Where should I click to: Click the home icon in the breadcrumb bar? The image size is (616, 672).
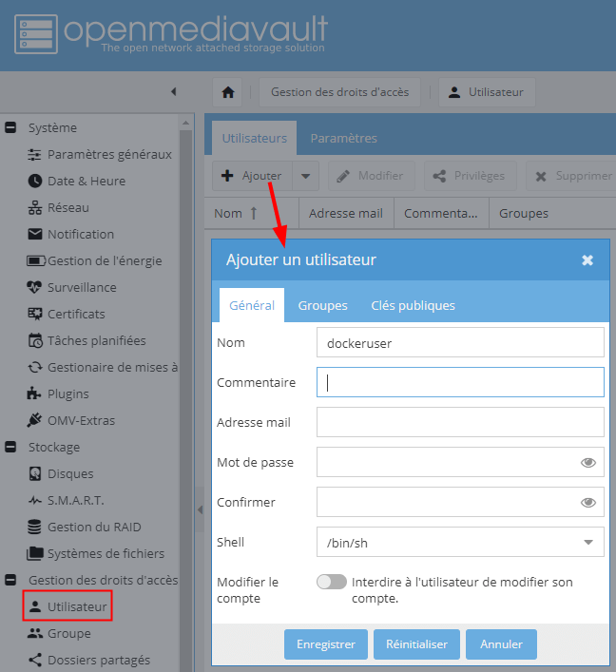[x=227, y=92]
